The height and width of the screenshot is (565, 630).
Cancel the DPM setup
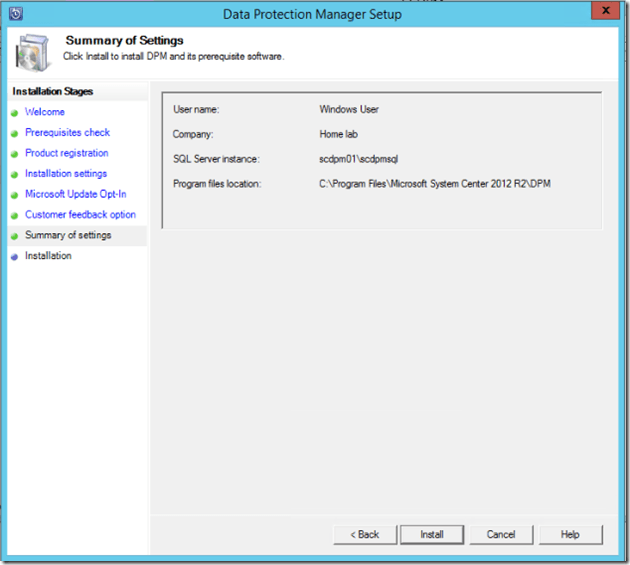(501, 534)
